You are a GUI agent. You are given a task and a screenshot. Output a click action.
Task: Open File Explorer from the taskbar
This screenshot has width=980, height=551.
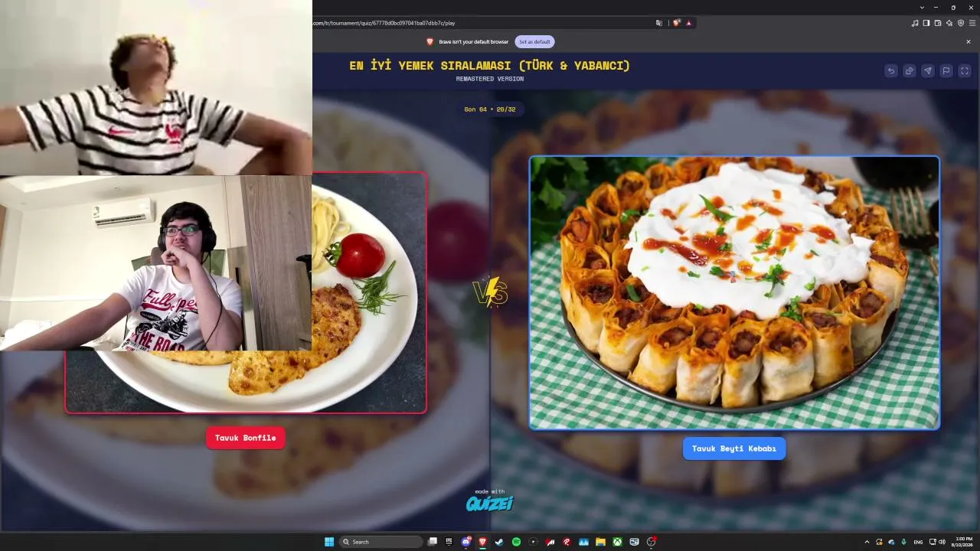pyautogui.click(x=600, y=542)
